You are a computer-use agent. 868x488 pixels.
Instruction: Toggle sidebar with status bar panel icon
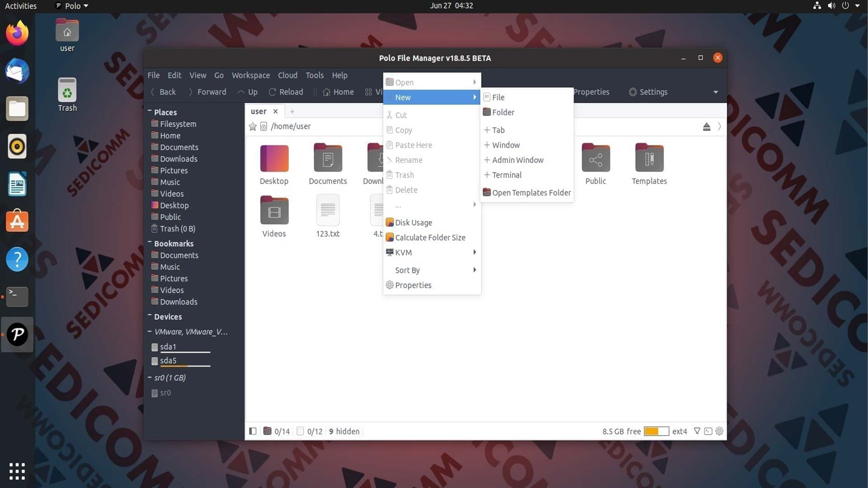253,431
